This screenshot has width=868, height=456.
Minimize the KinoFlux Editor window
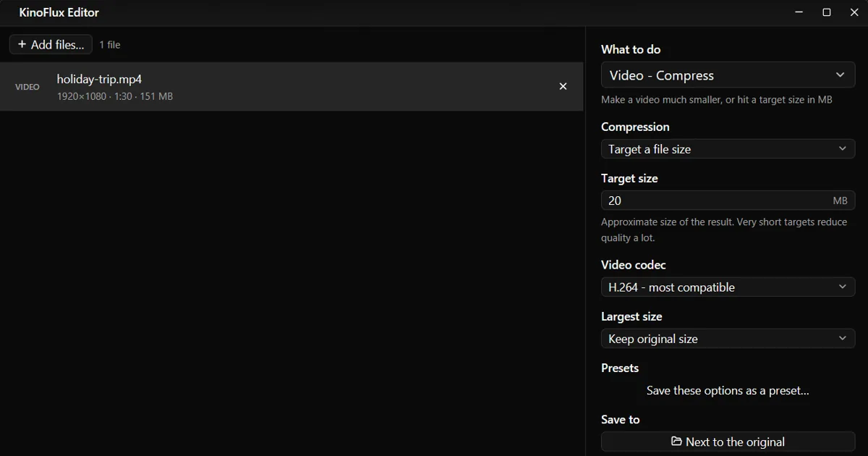[x=799, y=12]
